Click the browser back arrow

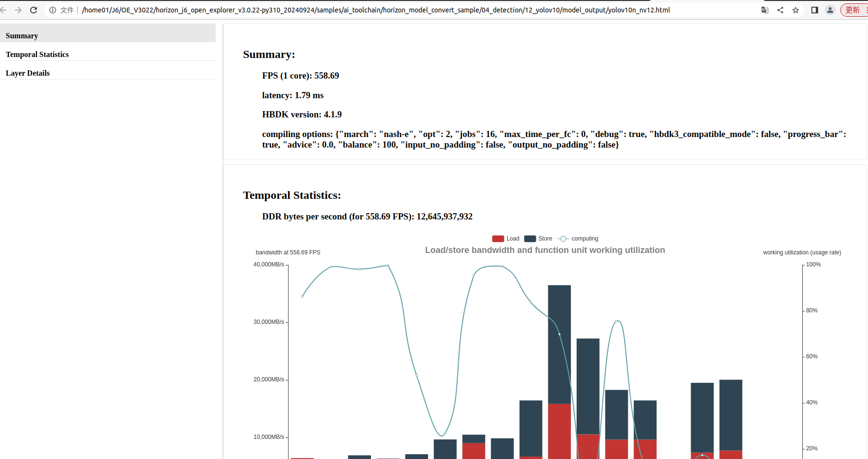pyautogui.click(x=4, y=10)
